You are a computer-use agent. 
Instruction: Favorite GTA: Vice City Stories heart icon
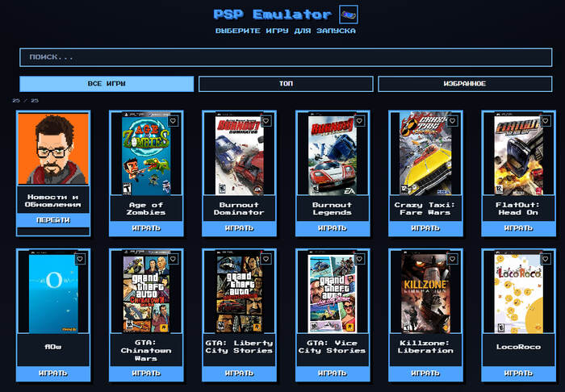[359, 259]
